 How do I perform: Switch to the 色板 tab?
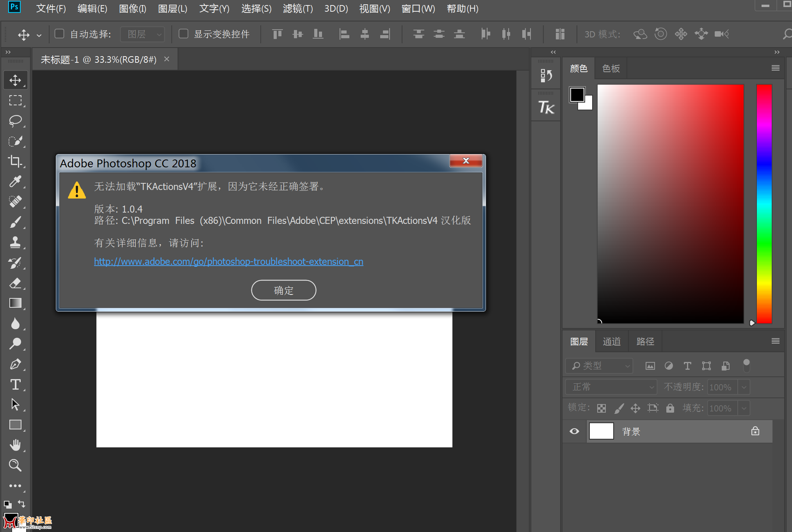click(x=611, y=69)
